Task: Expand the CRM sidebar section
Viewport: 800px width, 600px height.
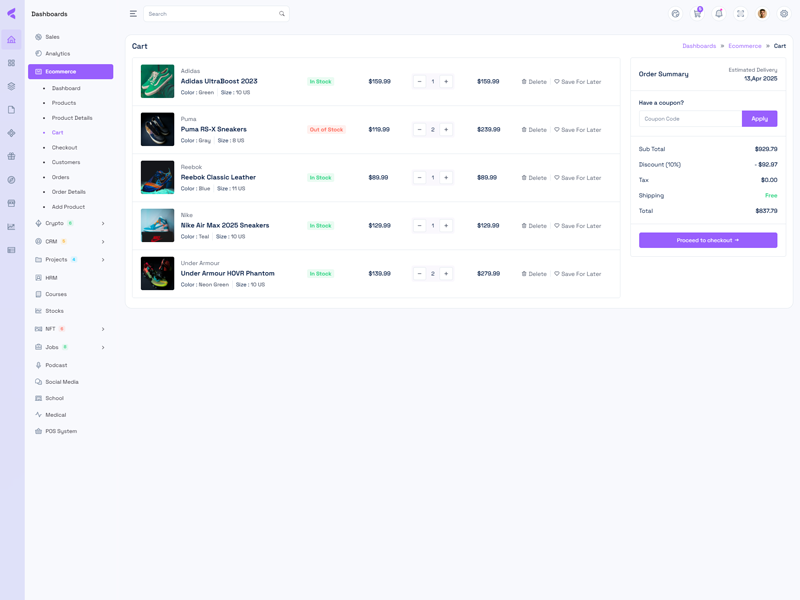Action: [70, 241]
